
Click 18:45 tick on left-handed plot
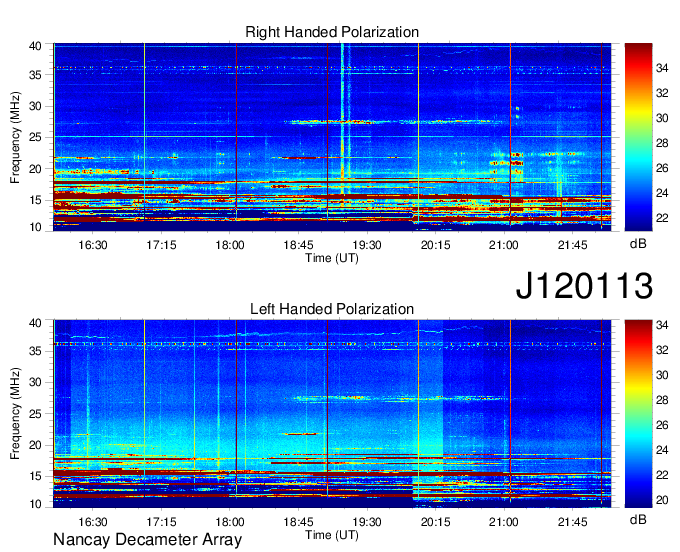point(298,522)
